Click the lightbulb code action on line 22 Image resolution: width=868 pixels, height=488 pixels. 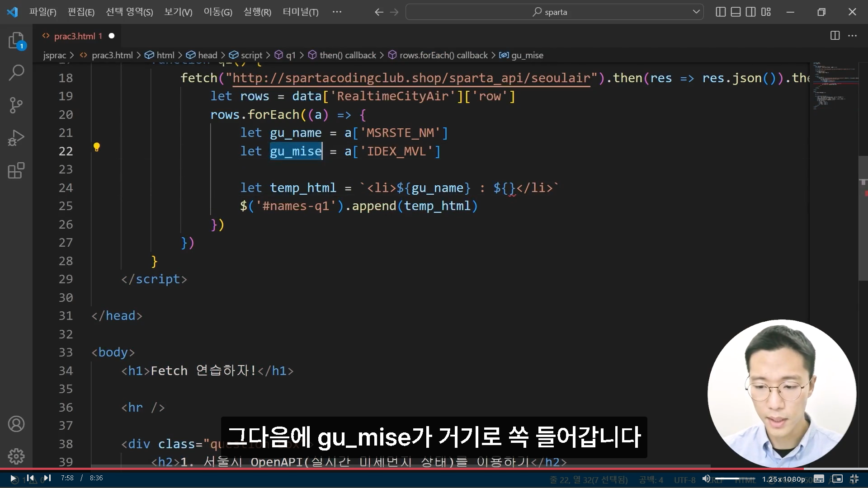point(96,147)
